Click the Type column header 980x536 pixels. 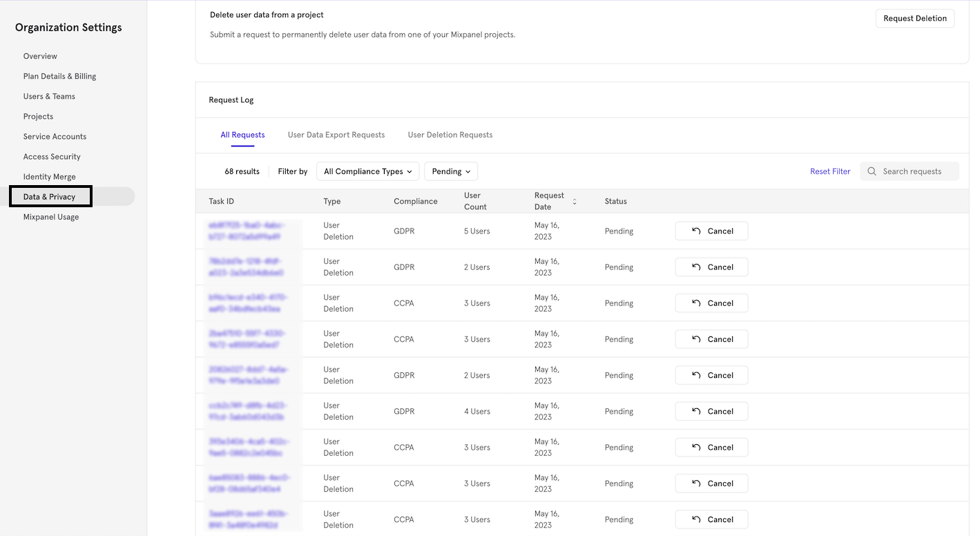(x=332, y=202)
